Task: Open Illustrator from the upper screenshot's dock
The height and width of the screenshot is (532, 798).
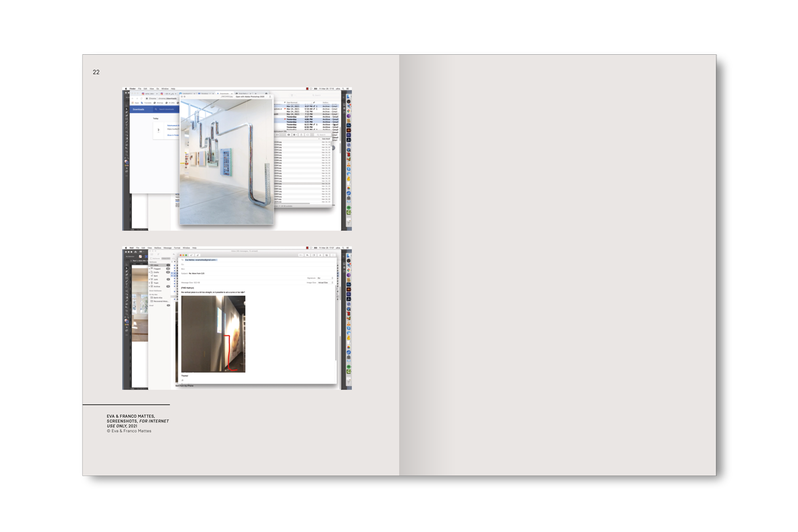Action: click(x=348, y=130)
